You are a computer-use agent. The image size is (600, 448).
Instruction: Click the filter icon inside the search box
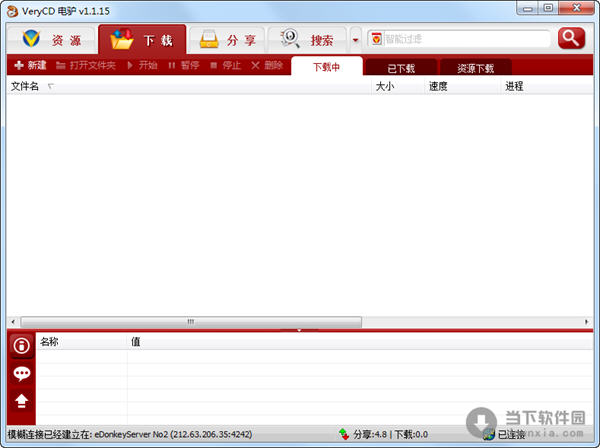pos(377,39)
